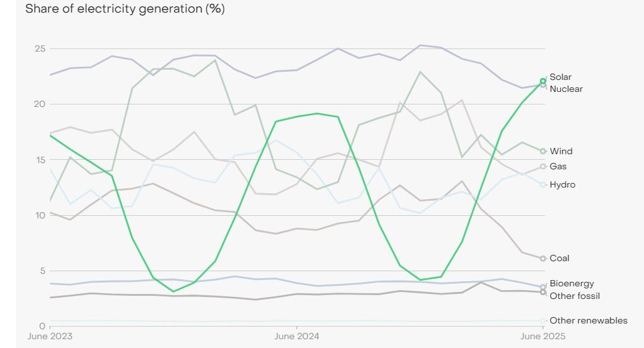Click the Solar series label

(560, 77)
